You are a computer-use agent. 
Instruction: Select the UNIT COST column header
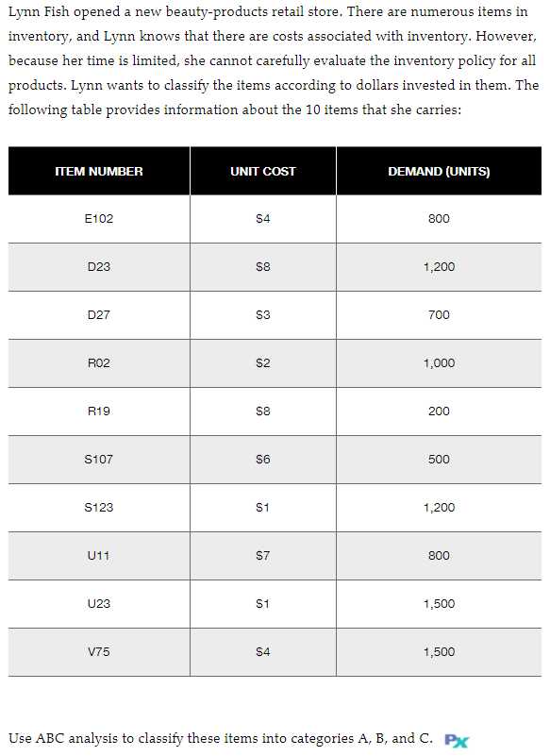262,171
